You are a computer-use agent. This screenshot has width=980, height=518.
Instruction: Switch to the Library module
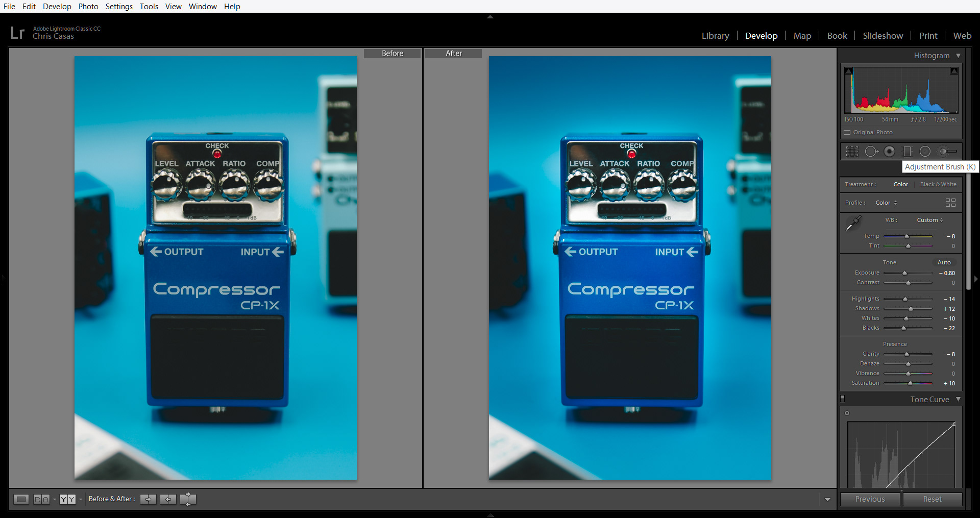point(715,36)
